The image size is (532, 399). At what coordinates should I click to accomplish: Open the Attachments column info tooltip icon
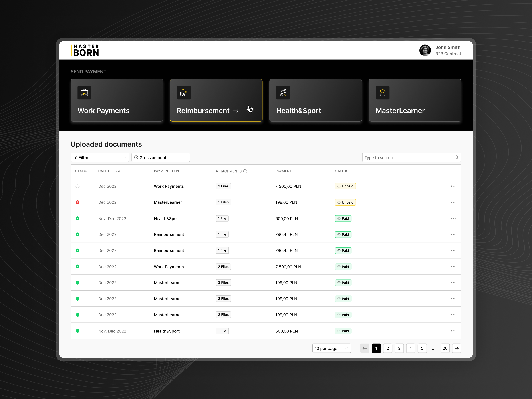pos(245,171)
